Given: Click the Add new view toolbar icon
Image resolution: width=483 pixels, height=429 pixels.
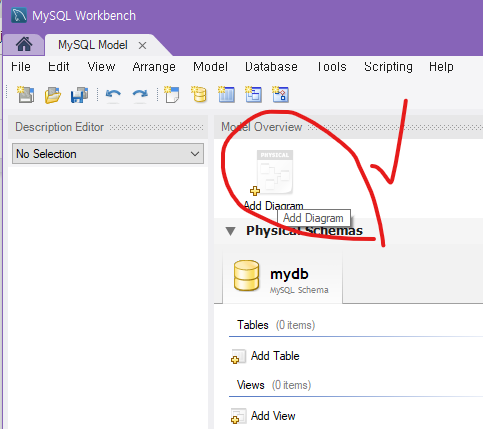Looking at the screenshot, I should coord(253,95).
